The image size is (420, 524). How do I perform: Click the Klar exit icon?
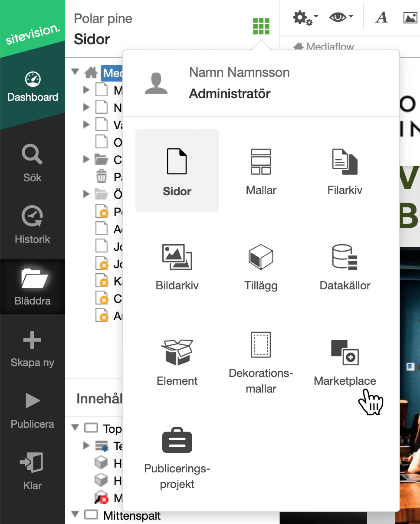click(33, 463)
